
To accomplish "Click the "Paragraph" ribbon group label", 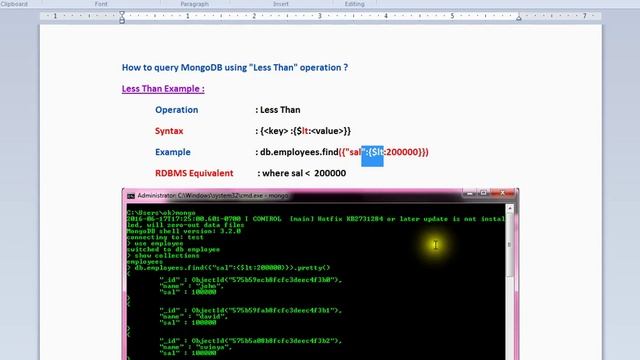I will click(195, 4).
